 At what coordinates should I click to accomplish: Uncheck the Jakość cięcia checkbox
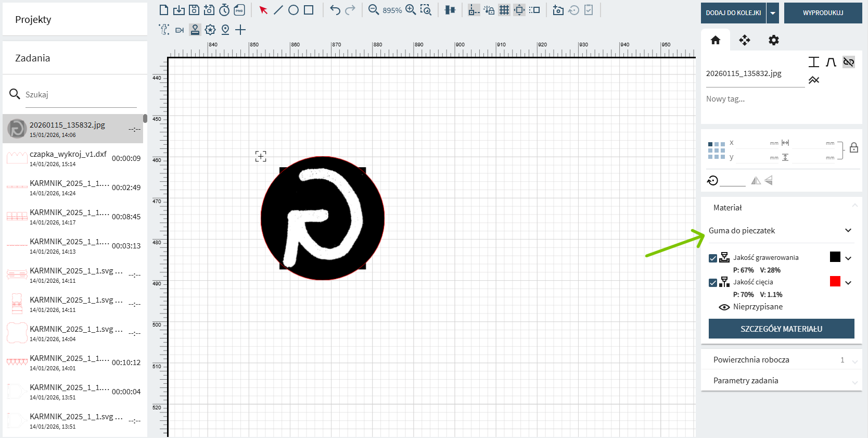click(x=713, y=283)
